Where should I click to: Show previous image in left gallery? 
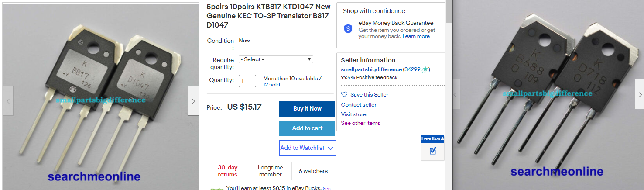point(8,101)
